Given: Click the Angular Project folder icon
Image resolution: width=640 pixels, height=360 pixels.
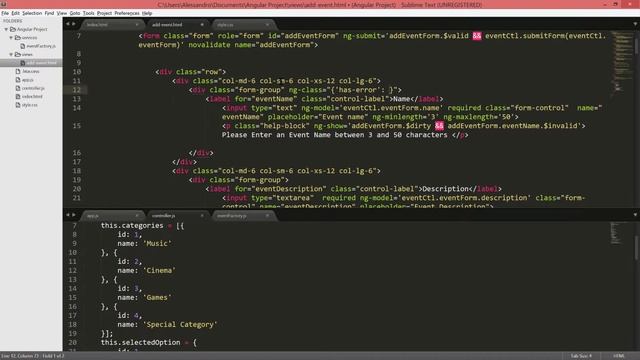Looking at the screenshot, I should pyautogui.click(x=13, y=29).
